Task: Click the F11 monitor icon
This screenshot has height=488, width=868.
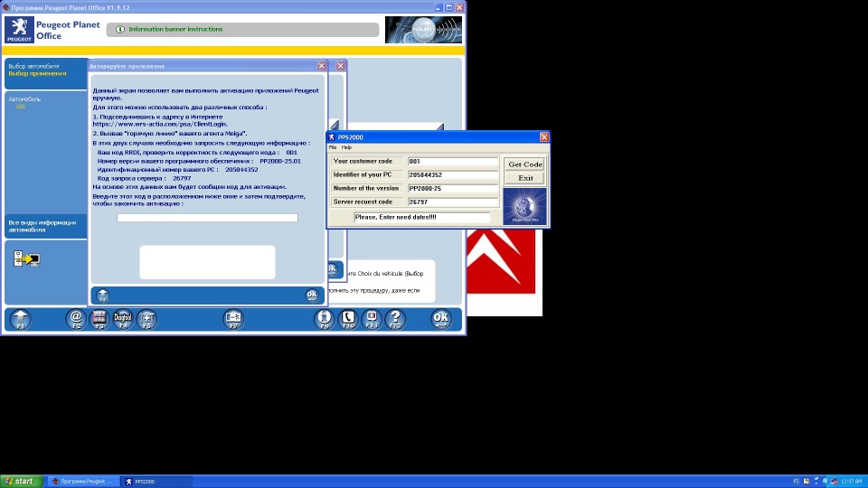Action: tap(372, 319)
